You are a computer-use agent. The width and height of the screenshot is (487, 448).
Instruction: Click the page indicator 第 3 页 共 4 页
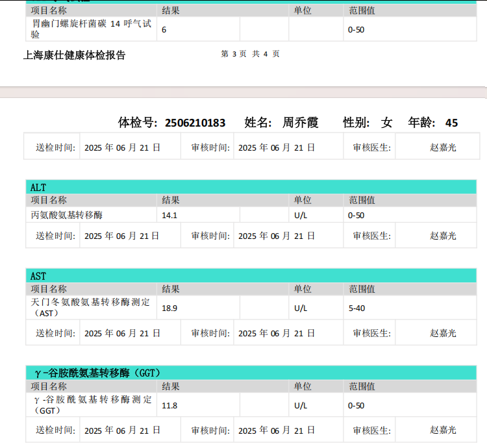click(250, 54)
